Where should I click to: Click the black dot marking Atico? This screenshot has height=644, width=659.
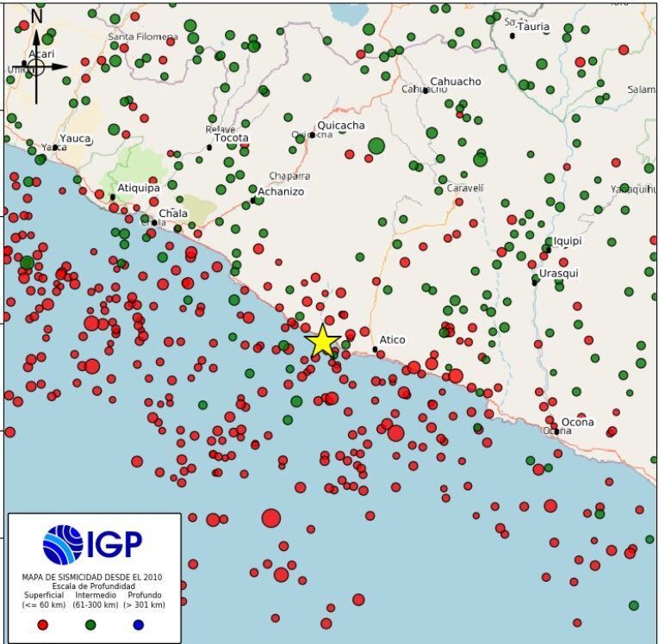click(375, 349)
